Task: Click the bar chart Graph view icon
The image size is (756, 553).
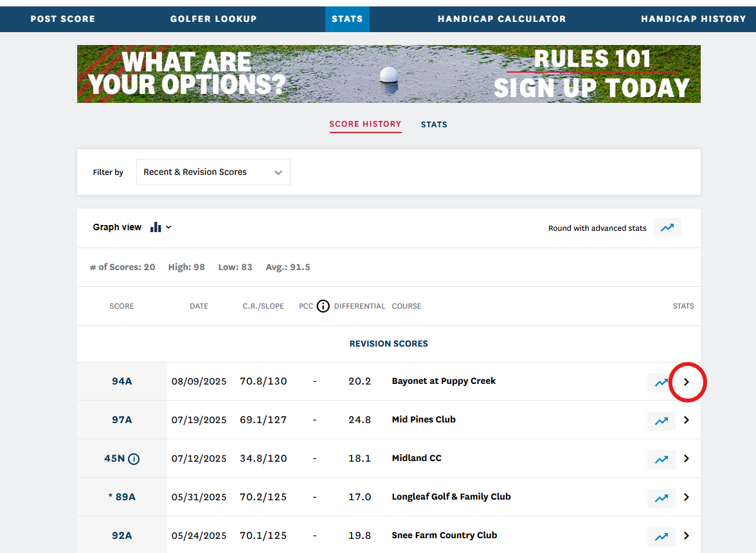Action: (x=156, y=227)
